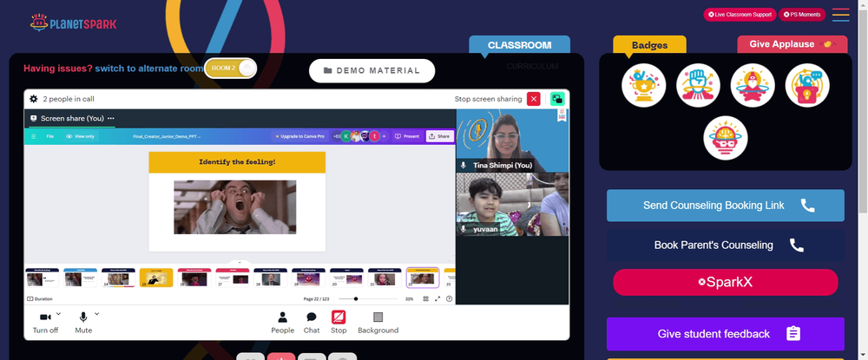
Task: Click Tina Shimpi (You) video tile
Action: click(x=513, y=141)
